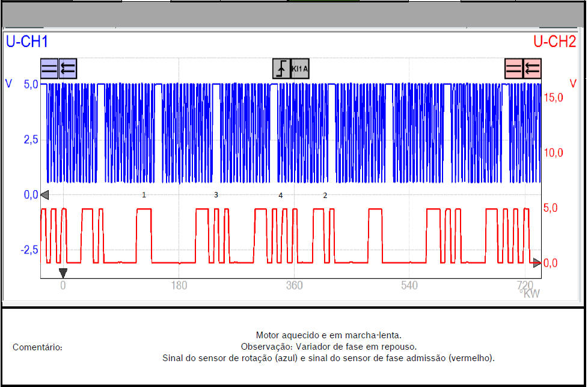Select cylinder marker 4 on the waveform
The height and width of the screenshot is (387, 588).
pyautogui.click(x=280, y=195)
